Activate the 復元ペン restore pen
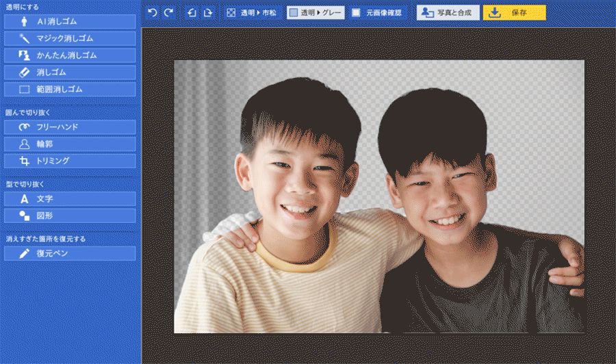The image size is (616, 364). [x=70, y=254]
